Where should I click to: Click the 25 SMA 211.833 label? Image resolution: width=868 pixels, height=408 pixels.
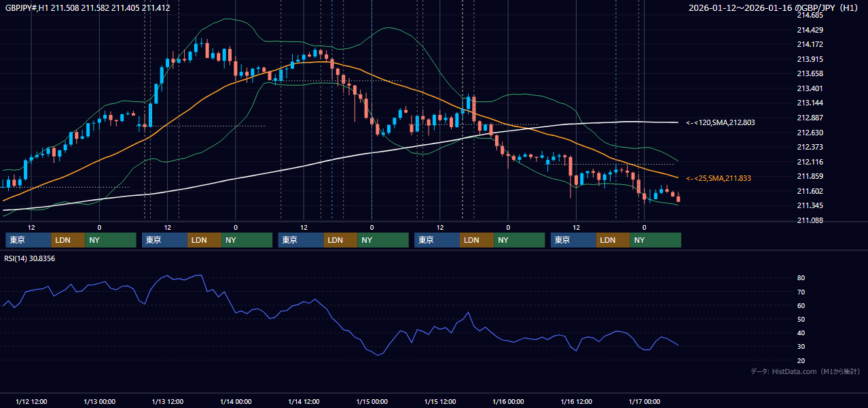[718, 178]
